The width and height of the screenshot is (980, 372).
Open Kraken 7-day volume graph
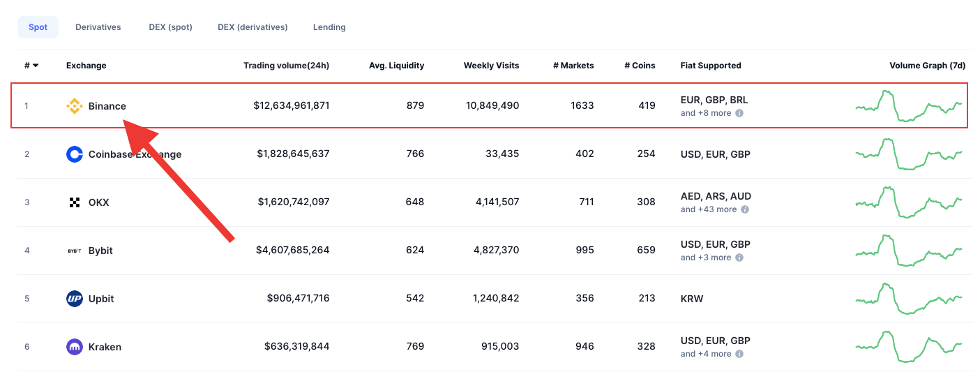pyautogui.click(x=910, y=347)
